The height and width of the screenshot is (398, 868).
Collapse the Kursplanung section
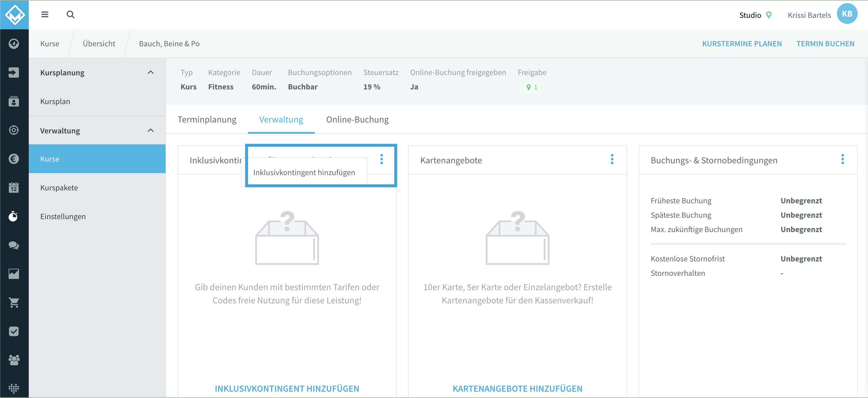[151, 72]
